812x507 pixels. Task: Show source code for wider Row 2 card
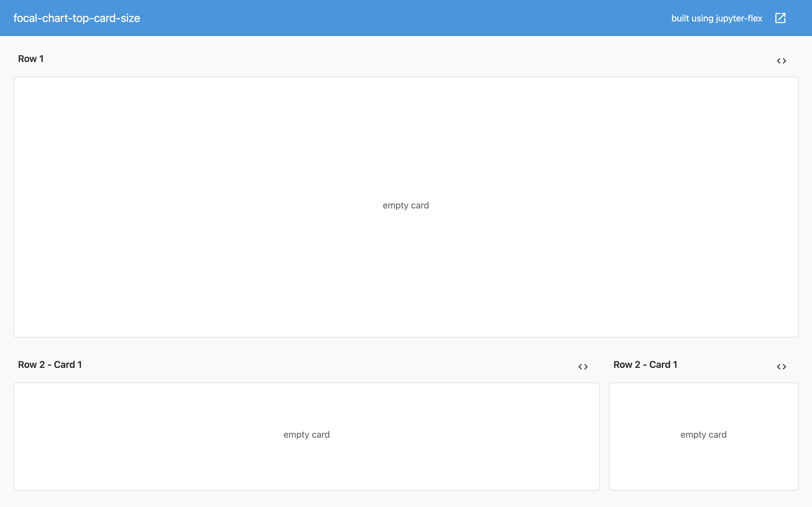[583, 367]
